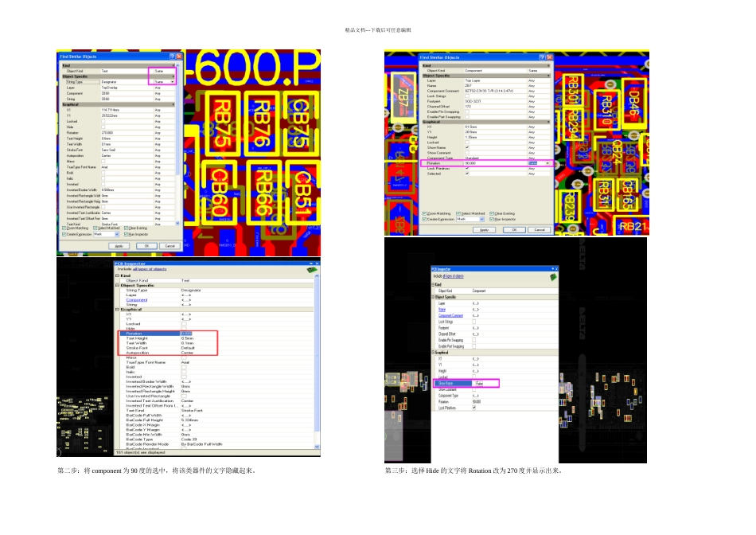Open panel menu arrow in Text-kind PCB Inspector title
Viewport: 756px width, 535px height.
click(311, 264)
